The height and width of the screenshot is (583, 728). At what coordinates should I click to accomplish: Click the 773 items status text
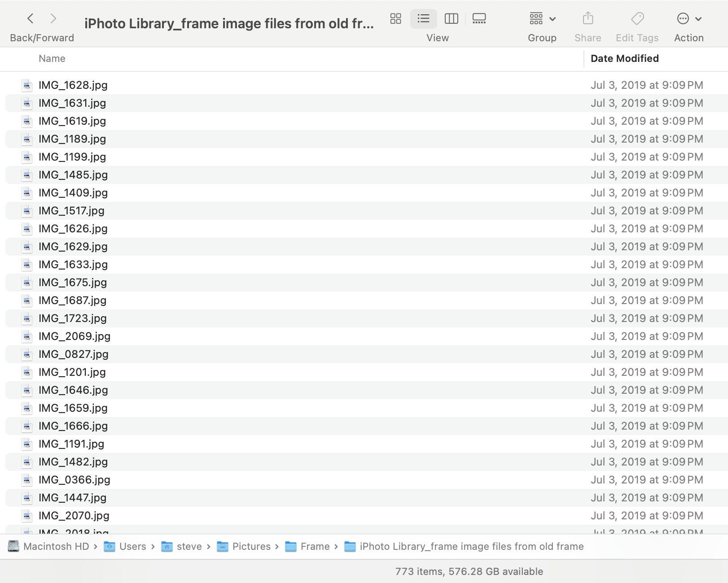[x=469, y=571]
